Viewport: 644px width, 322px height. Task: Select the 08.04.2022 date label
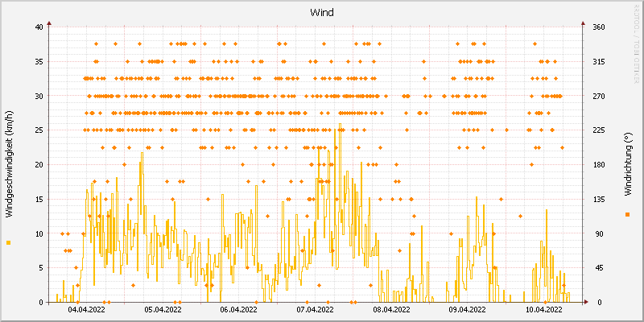click(391, 309)
